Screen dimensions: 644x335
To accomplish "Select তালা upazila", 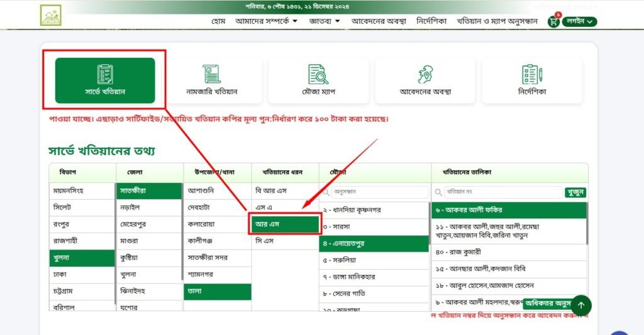I will (x=217, y=292).
